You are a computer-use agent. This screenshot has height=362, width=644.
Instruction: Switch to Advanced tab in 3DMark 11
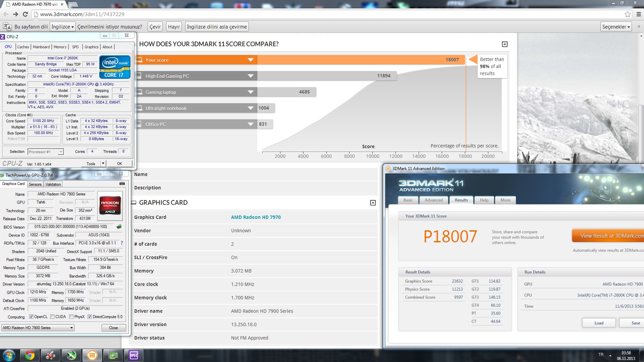click(x=433, y=200)
